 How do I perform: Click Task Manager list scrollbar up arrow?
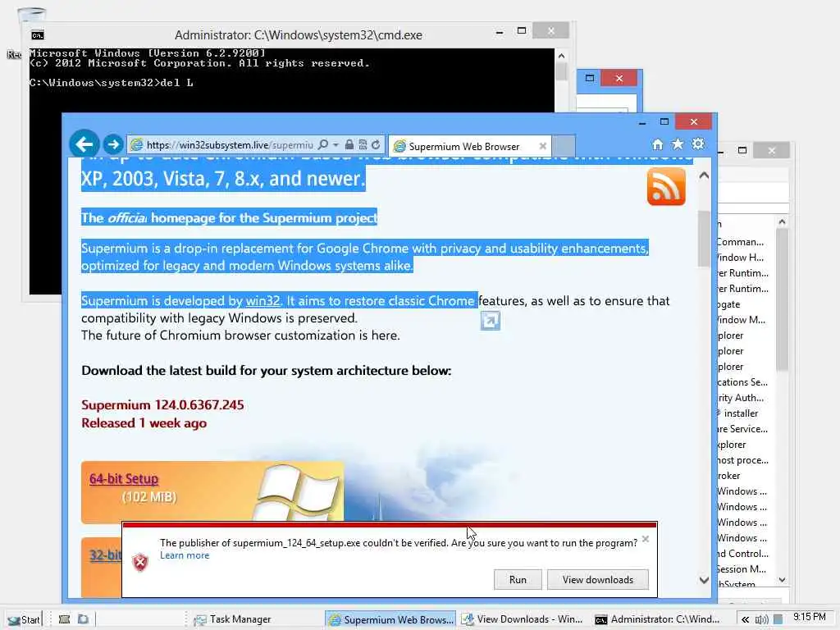coord(782,221)
